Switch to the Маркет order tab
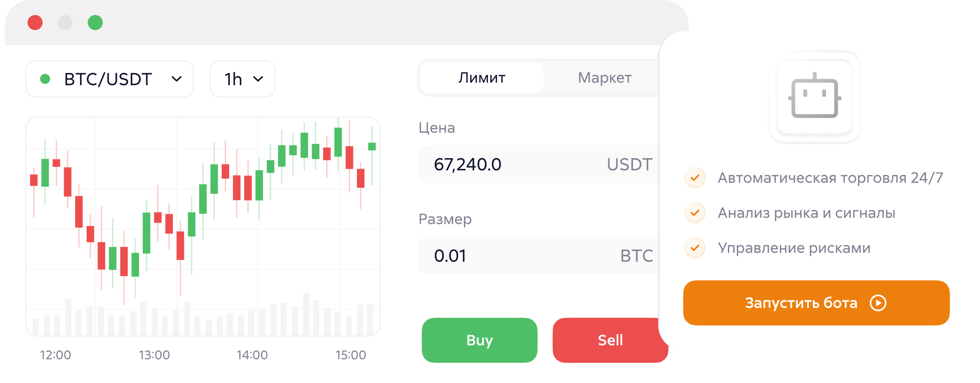The height and width of the screenshot is (383, 980). coord(604,78)
